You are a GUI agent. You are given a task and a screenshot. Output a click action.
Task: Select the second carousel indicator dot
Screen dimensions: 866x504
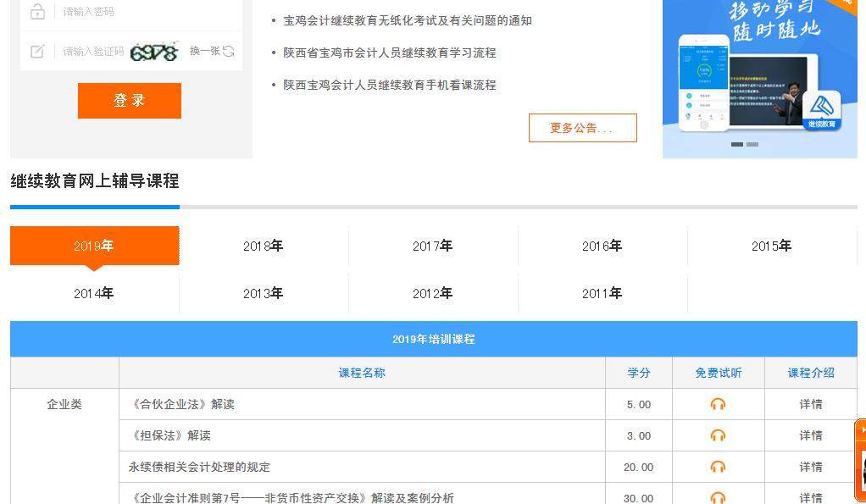coord(752,145)
